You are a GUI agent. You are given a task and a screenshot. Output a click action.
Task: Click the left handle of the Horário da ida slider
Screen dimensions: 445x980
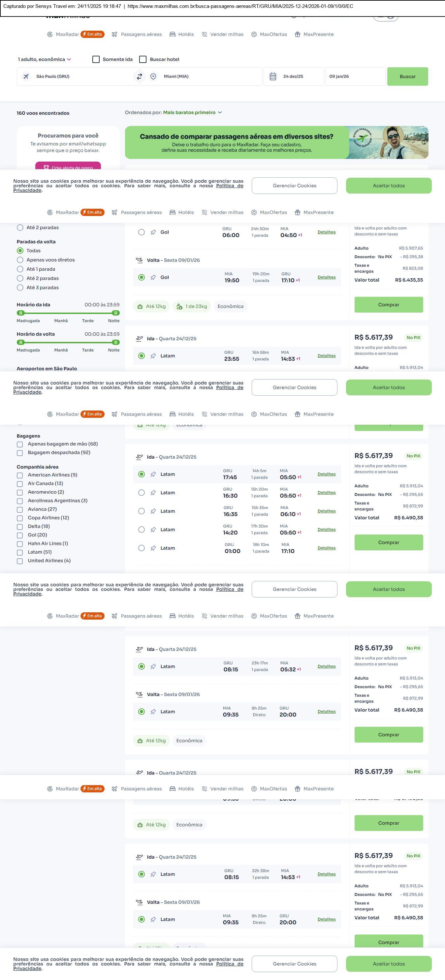click(21, 313)
